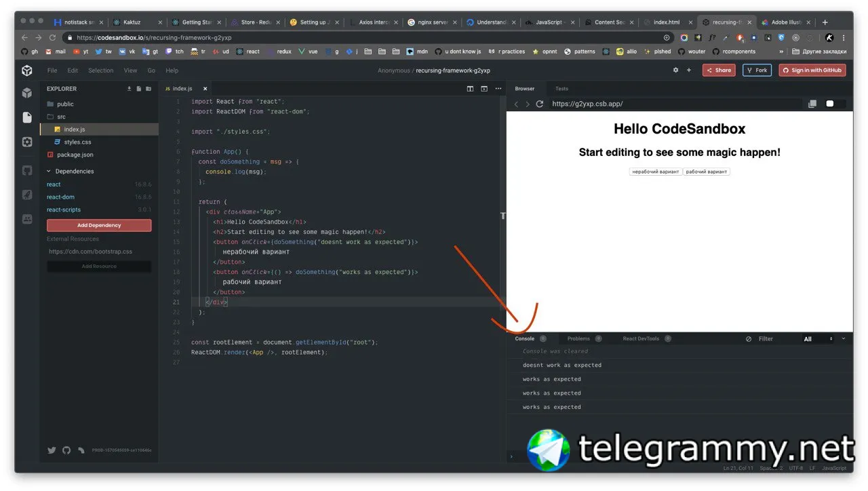This screenshot has width=868, height=491.
Task: Open preview in new window icon
Action: (x=812, y=104)
